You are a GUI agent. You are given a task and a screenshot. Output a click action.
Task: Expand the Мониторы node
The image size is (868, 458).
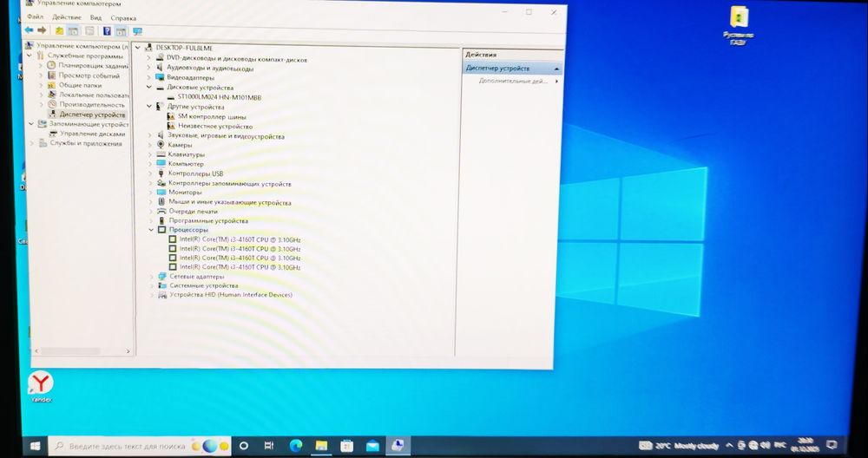150,193
